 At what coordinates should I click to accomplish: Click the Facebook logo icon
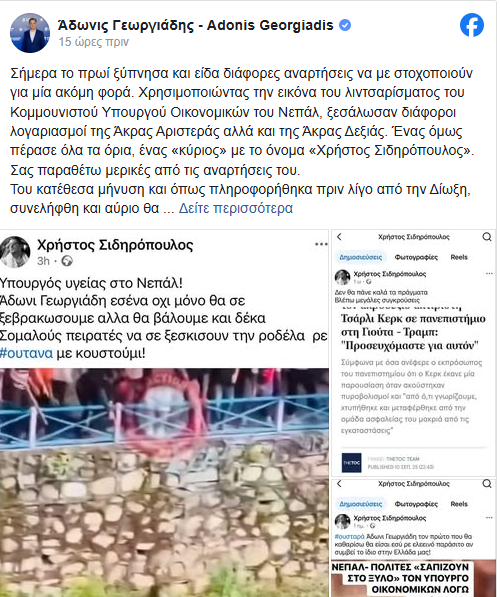472,25
